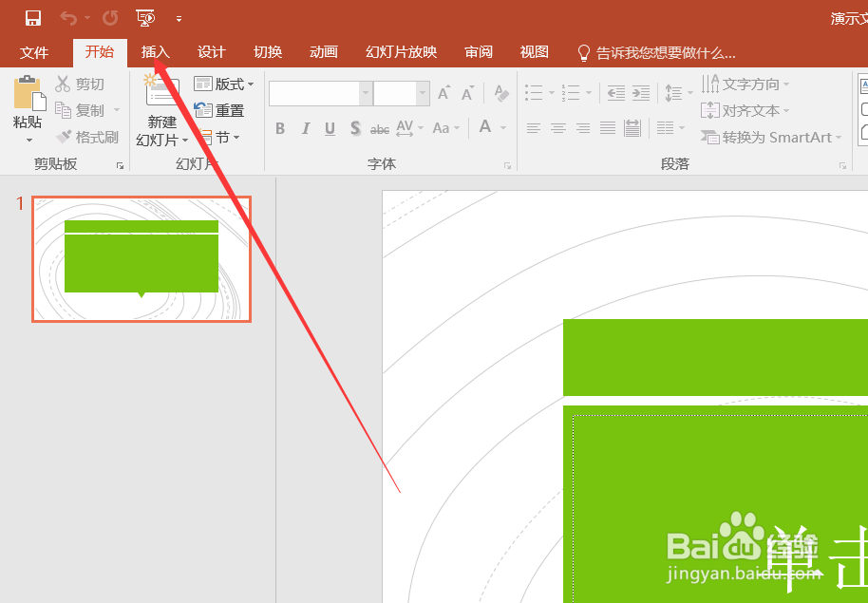Expand the 复制 dropdown arrow

pyautogui.click(x=117, y=110)
